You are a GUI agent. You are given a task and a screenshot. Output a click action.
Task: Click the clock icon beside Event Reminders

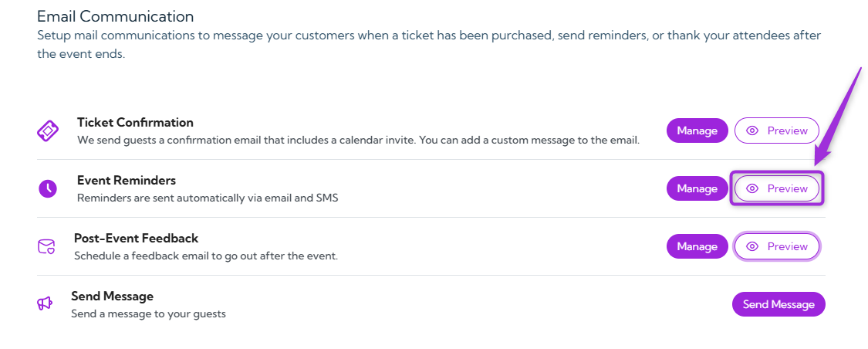point(48,188)
